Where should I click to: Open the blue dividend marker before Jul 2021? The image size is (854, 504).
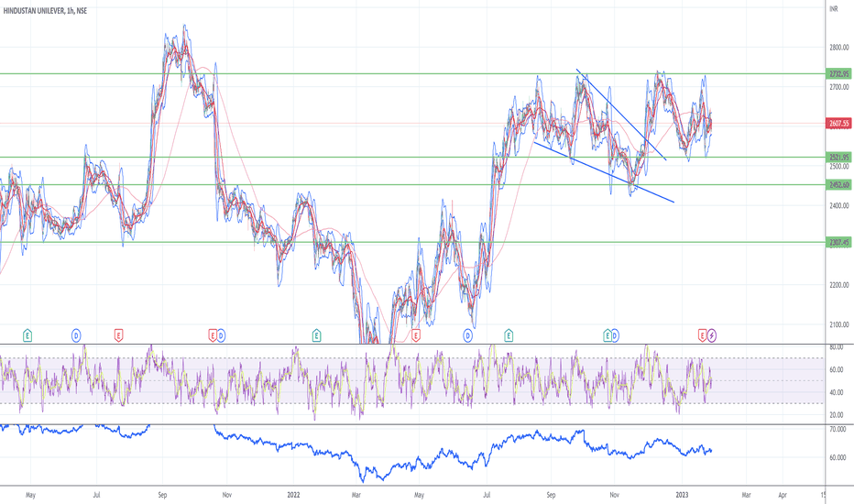pyautogui.click(x=76, y=335)
